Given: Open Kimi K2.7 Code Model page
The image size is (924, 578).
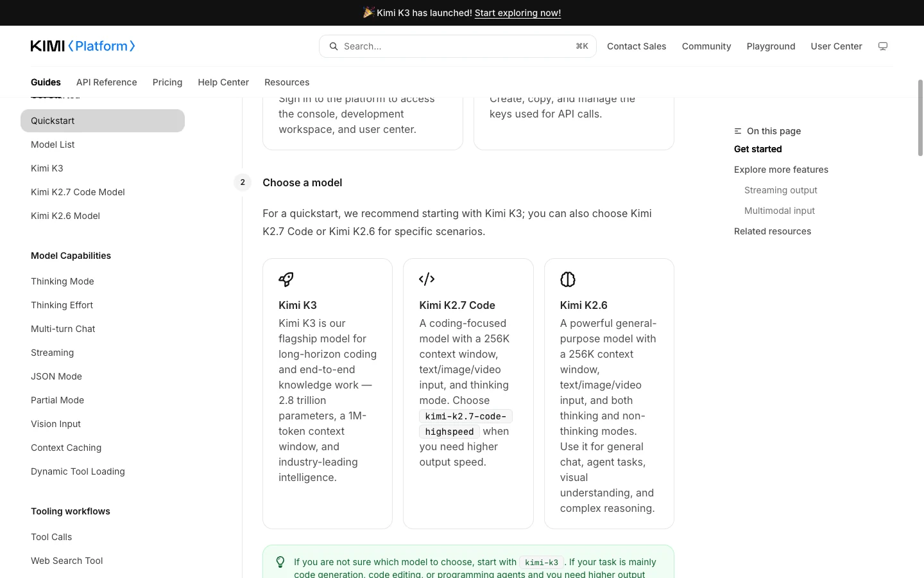Looking at the screenshot, I should coord(103,192).
